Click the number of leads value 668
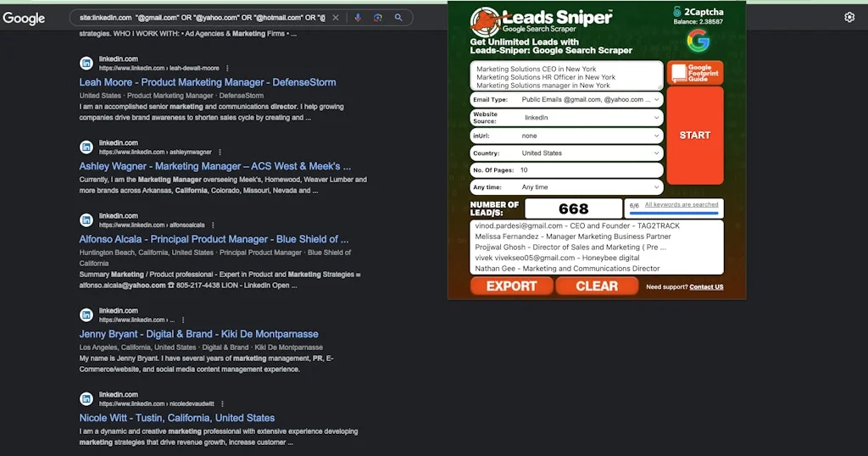The width and height of the screenshot is (868, 456). (x=574, y=209)
